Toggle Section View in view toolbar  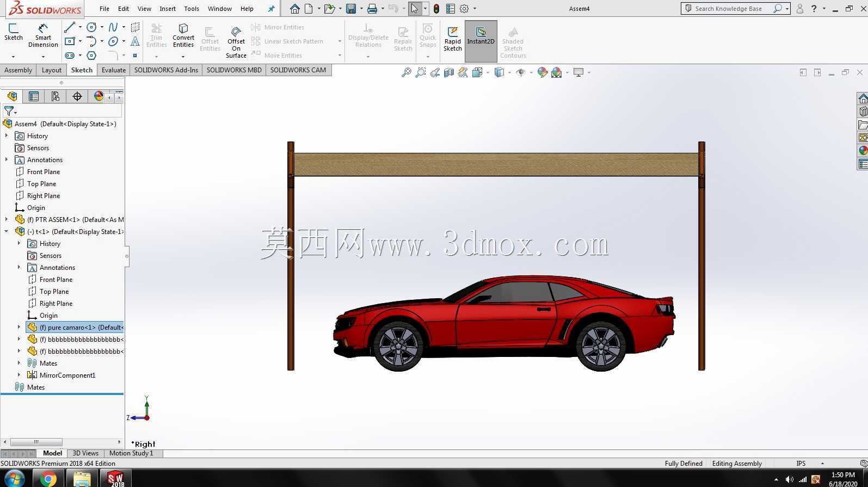(448, 72)
